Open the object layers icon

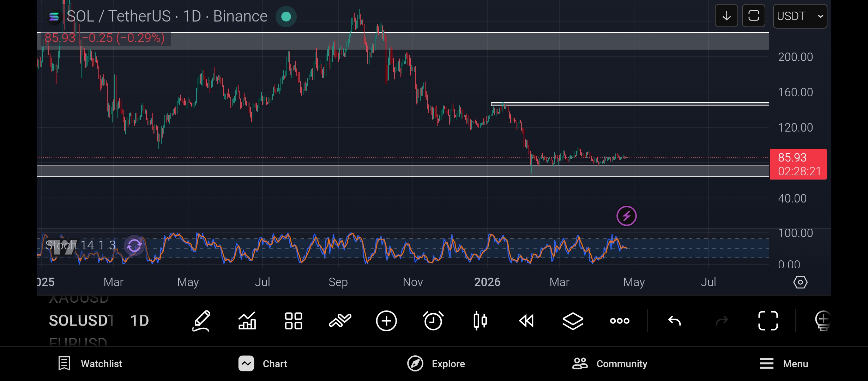pyautogui.click(x=573, y=321)
